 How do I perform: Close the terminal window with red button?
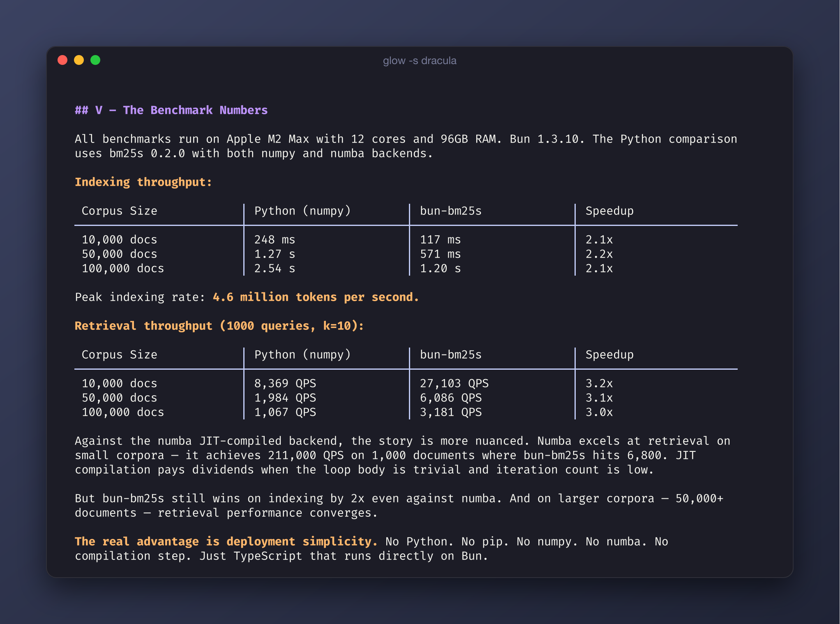click(x=62, y=60)
